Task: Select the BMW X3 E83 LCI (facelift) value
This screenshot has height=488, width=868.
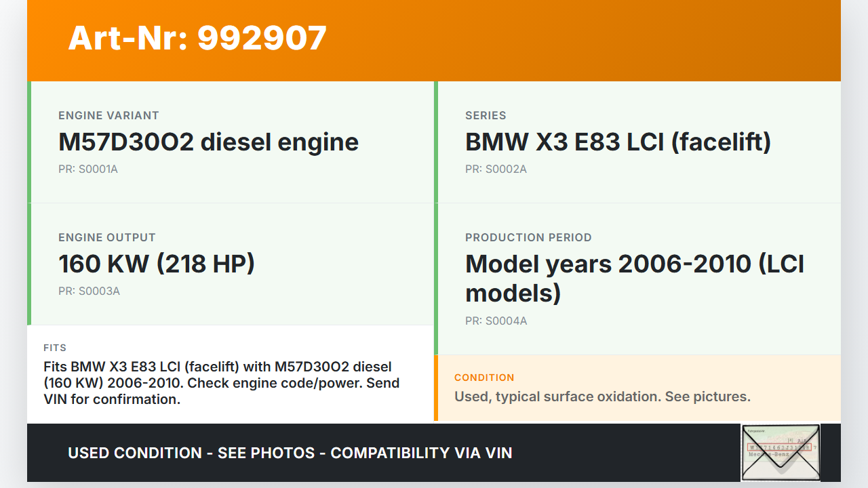Action: 618,142
